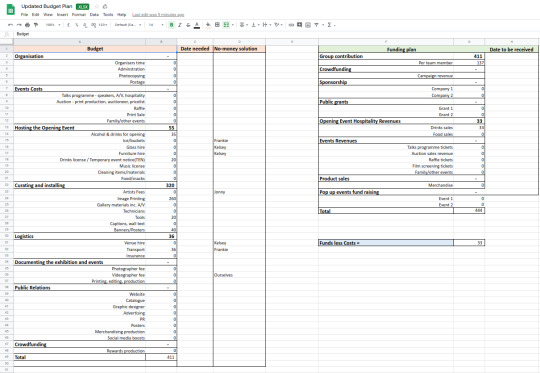The height and width of the screenshot is (373, 540).
Task: Open the font family dropdown
Action: (128, 25)
